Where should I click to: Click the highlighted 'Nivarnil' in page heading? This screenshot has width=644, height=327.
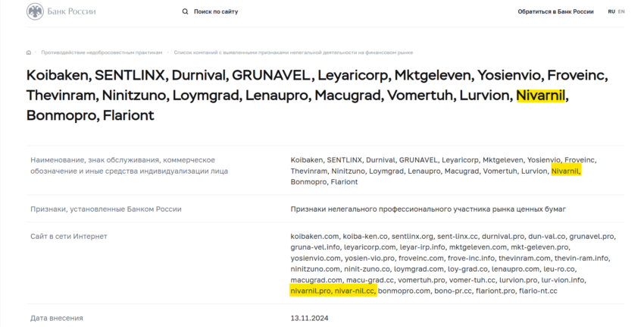540,96
